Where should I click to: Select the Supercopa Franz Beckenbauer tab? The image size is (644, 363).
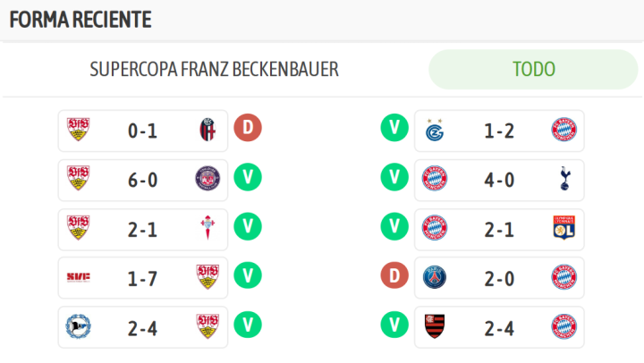215,69
